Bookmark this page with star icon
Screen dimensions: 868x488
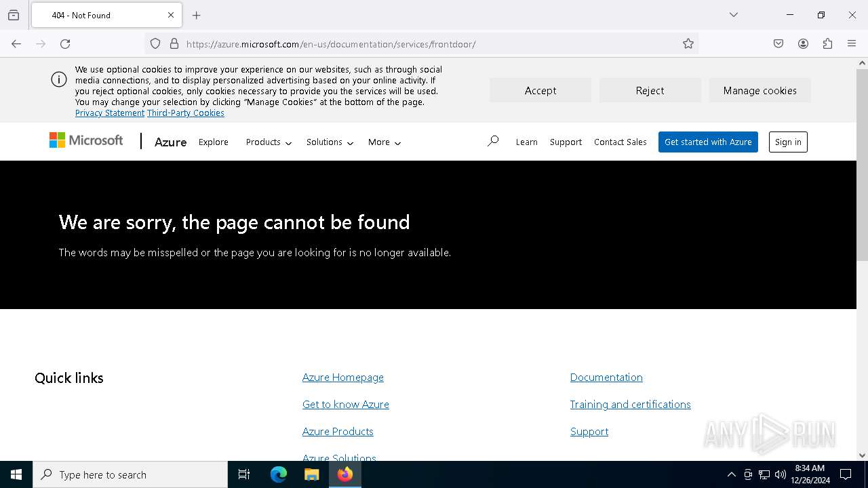click(688, 44)
